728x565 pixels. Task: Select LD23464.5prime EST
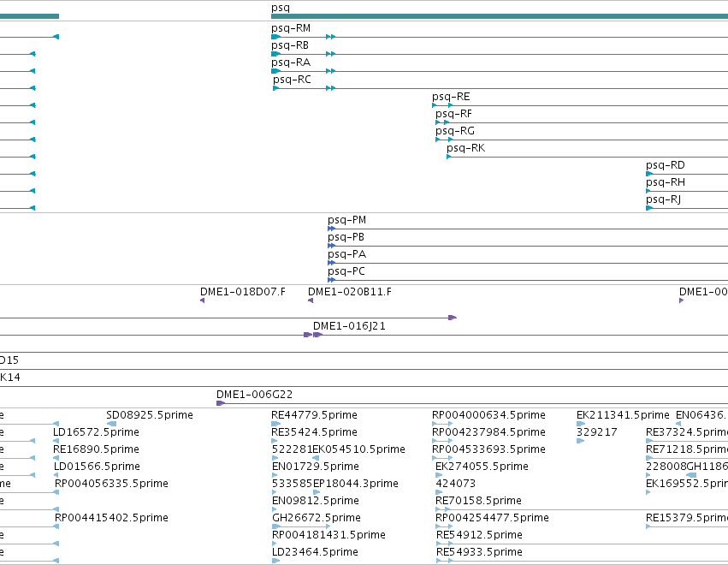point(315,552)
